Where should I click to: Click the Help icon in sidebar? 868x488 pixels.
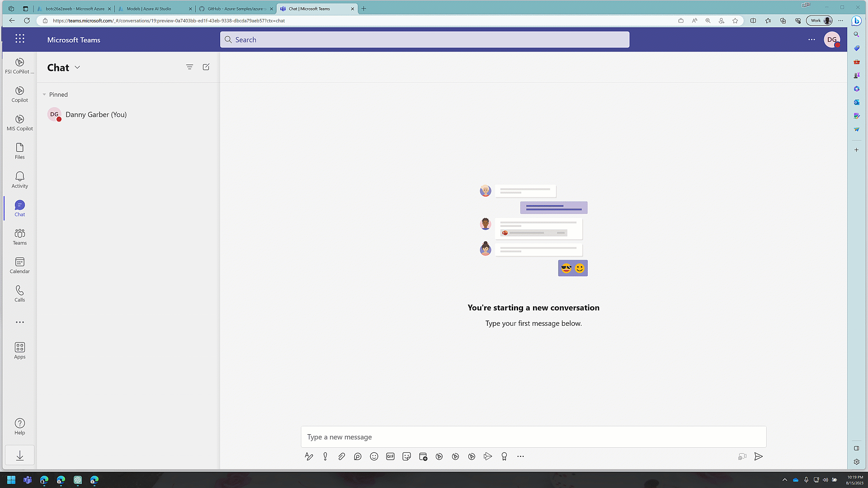pos(20,423)
